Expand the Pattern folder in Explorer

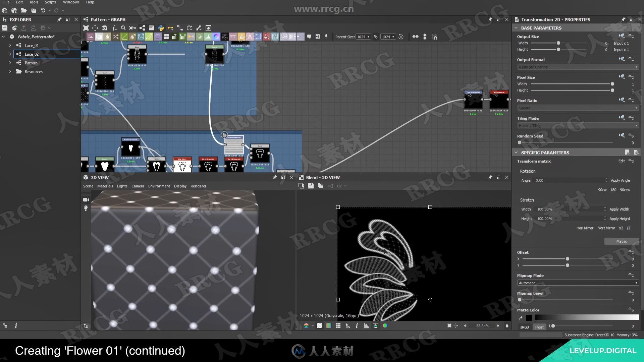click(x=10, y=63)
